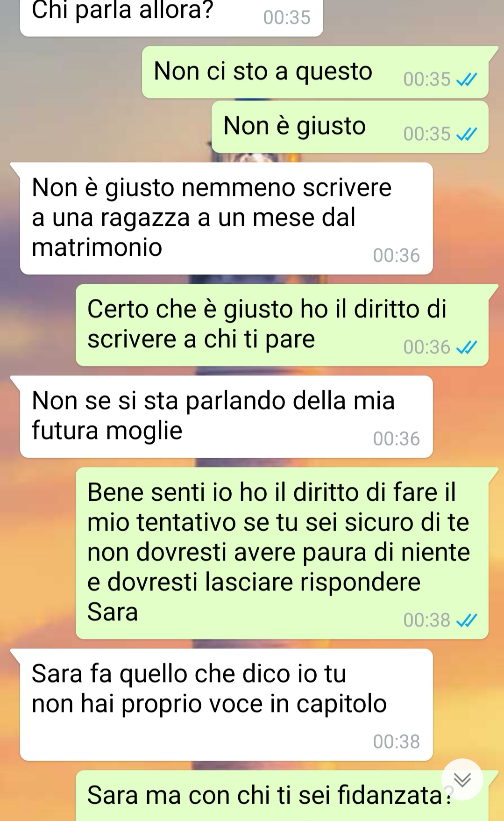504x821 pixels.
Task: Click 00:36 timestamp on 'futura moglie' message
Action: [397, 439]
